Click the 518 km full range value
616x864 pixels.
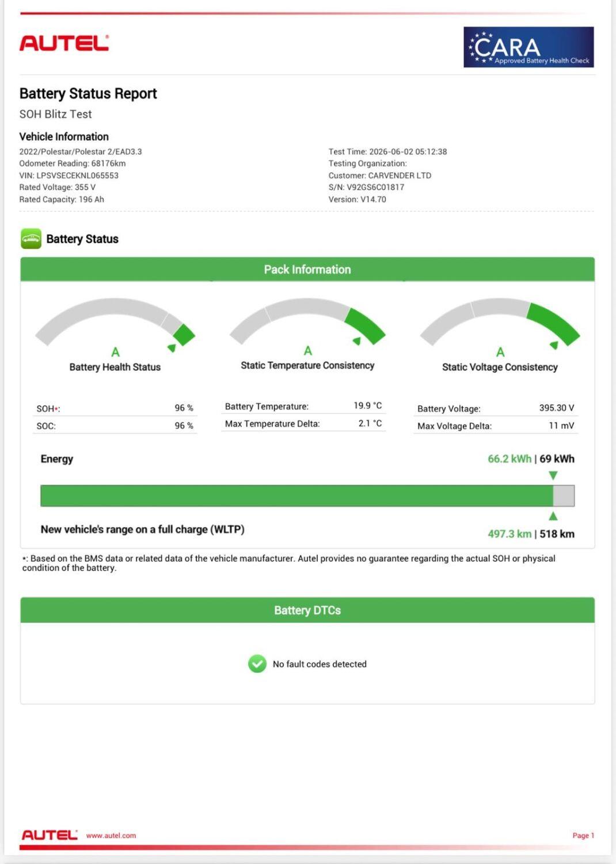coord(557,534)
